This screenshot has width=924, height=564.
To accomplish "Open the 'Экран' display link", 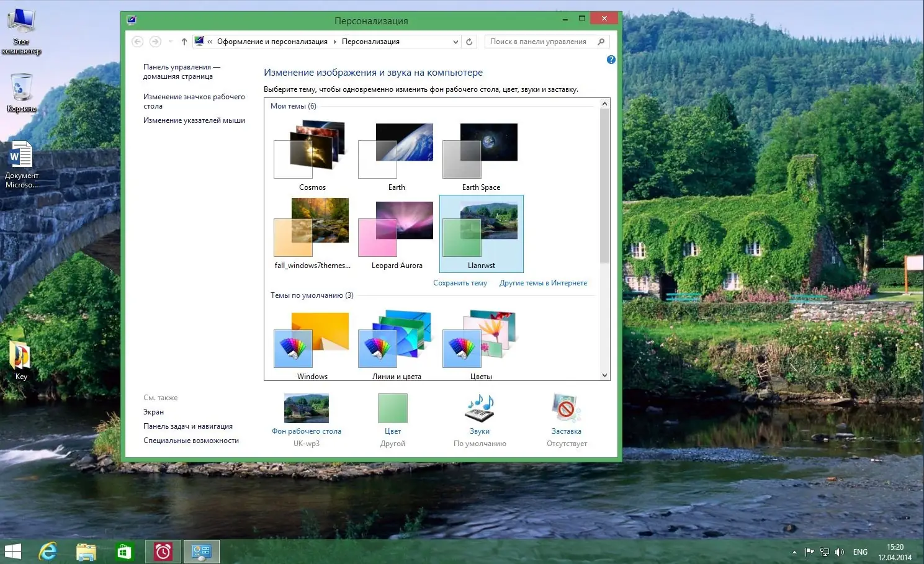I will point(154,412).
